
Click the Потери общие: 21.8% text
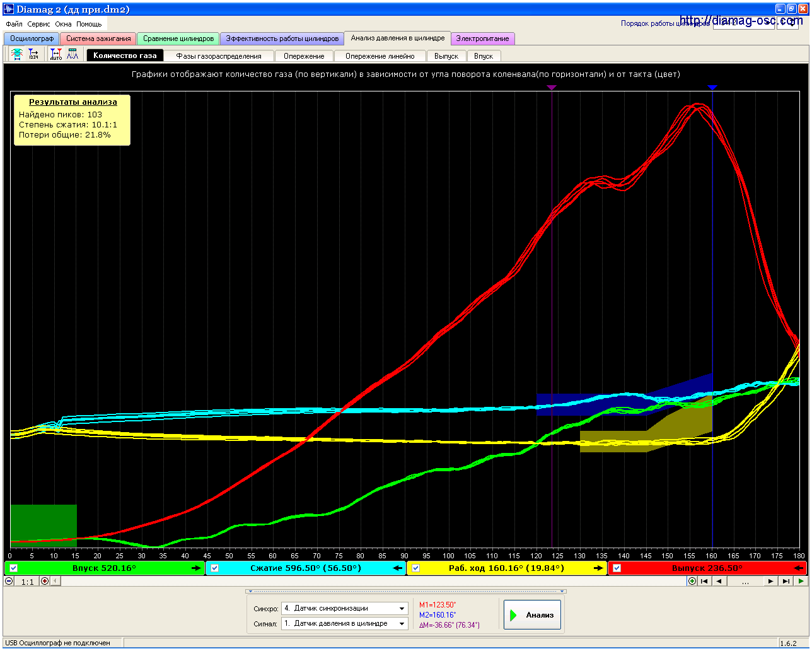click(65, 135)
